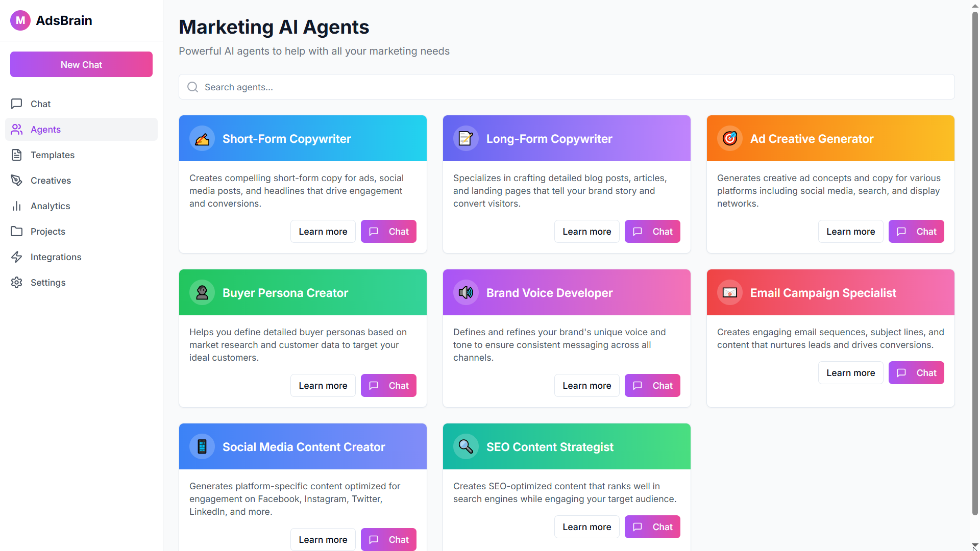Screen dimensions: 980x551
Task: Click the Agents people icon in sidebar
Action: 17,130
